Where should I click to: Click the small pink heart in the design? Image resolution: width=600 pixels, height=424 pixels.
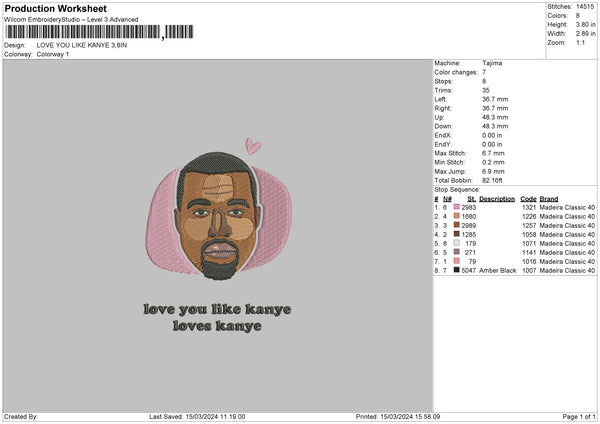click(x=253, y=146)
